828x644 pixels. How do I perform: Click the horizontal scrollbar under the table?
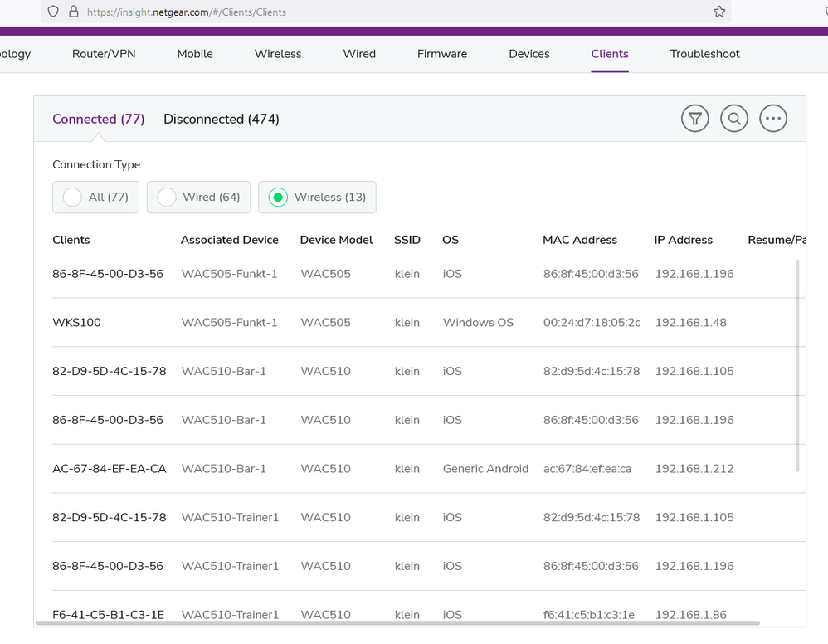click(398, 622)
